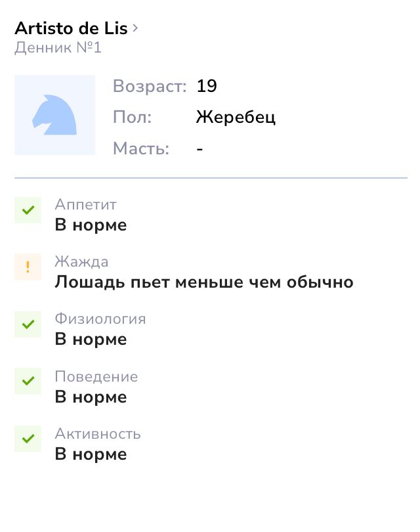The height and width of the screenshot is (532, 420).
Task: Click the Физиология category label
Action: point(100,319)
